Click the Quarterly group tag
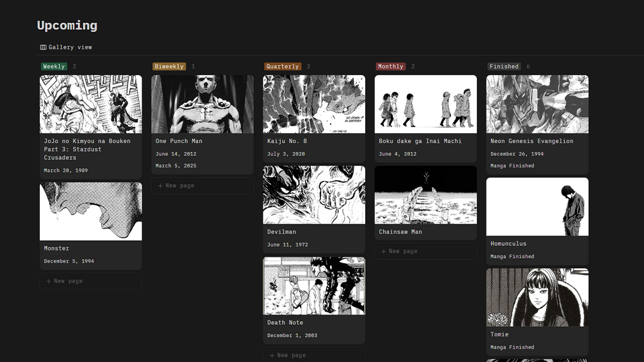 (283, 67)
